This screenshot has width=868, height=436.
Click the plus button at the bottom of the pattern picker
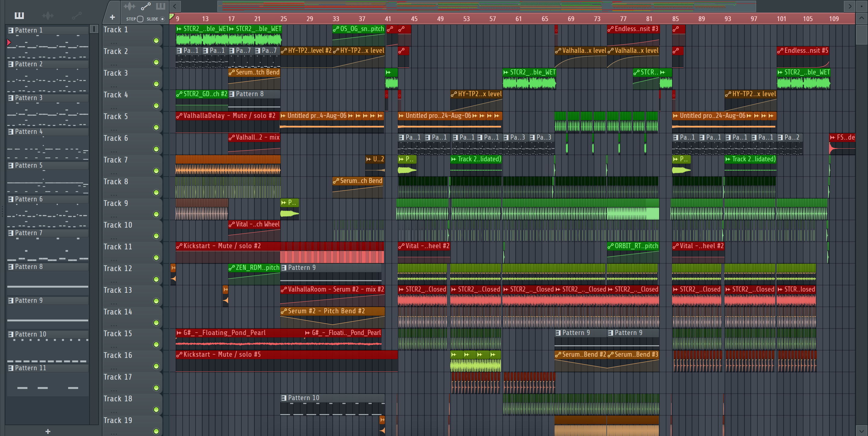[x=48, y=431]
